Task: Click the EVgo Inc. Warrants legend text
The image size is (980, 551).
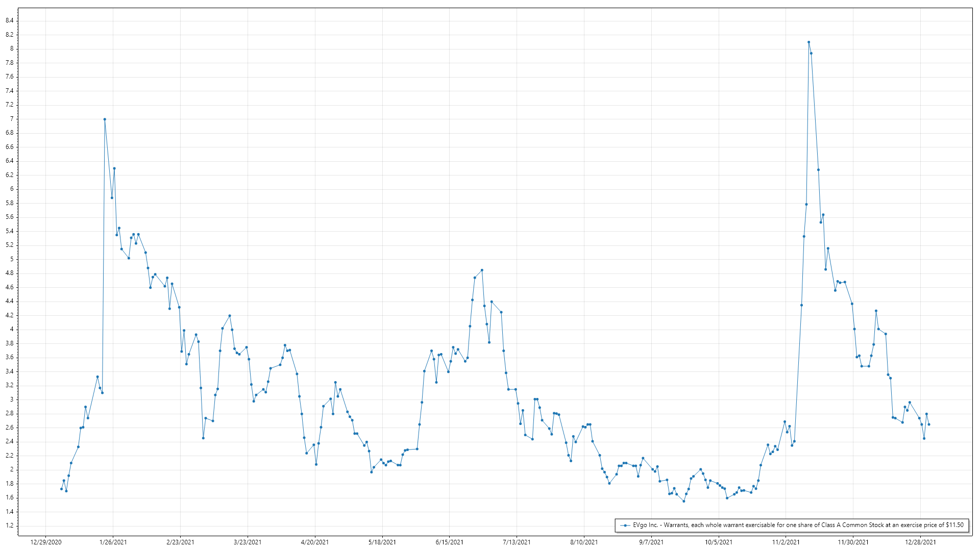Action: point(798,525)
